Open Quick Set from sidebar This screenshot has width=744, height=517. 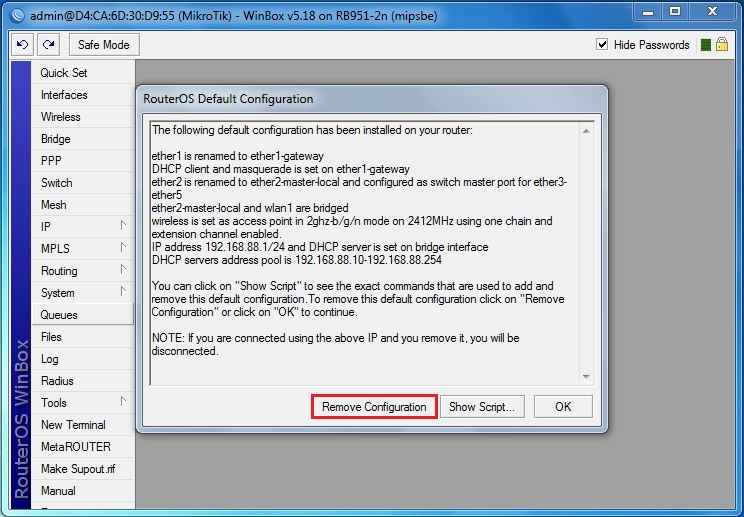click(x=64, y=73)
